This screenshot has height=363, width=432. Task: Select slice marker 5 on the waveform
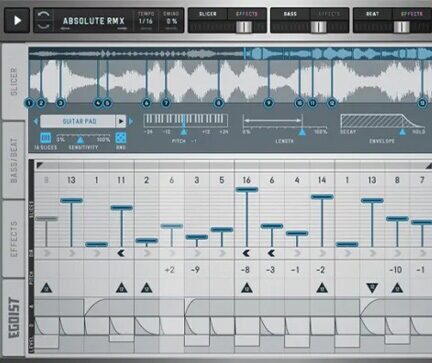[107, 103]
